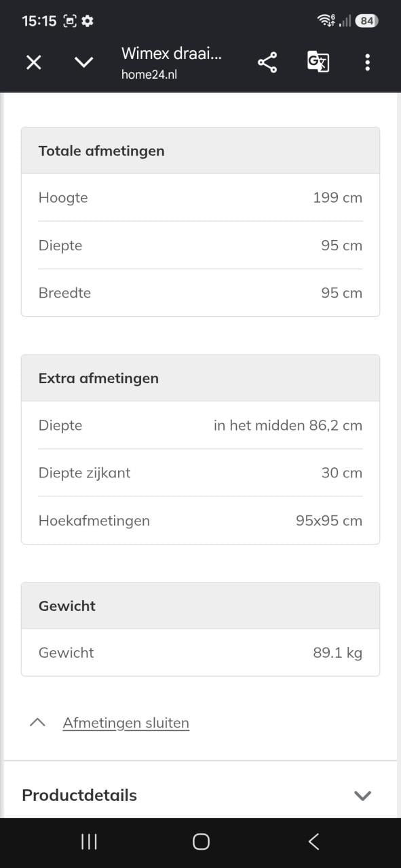Tap the minimize tab down-chevron icon

(84, 62)
